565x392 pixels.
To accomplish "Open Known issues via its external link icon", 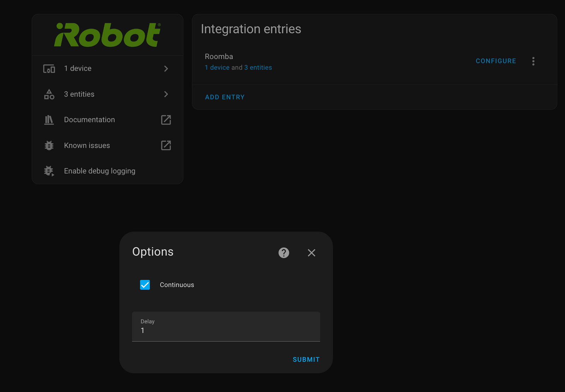I will 166,145.
